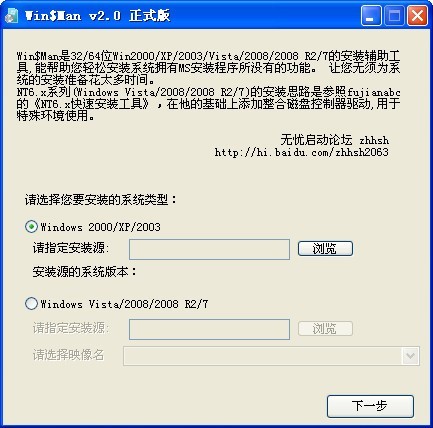
Task: Click the 浏览 button for Windows 2000/XP/2003 source
Action: (325, 249)
